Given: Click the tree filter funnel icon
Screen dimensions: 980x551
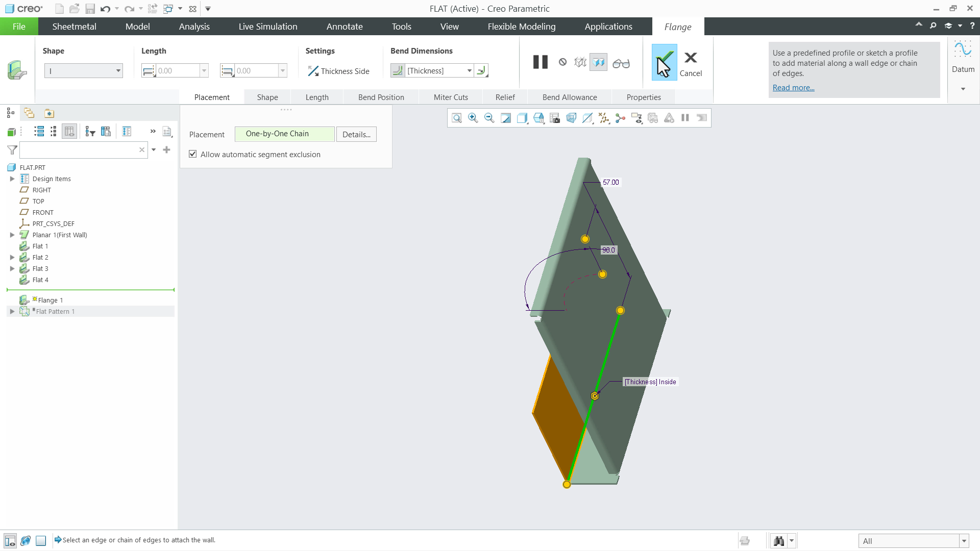Looking at the screenshot, I should (x=11, y=150).
